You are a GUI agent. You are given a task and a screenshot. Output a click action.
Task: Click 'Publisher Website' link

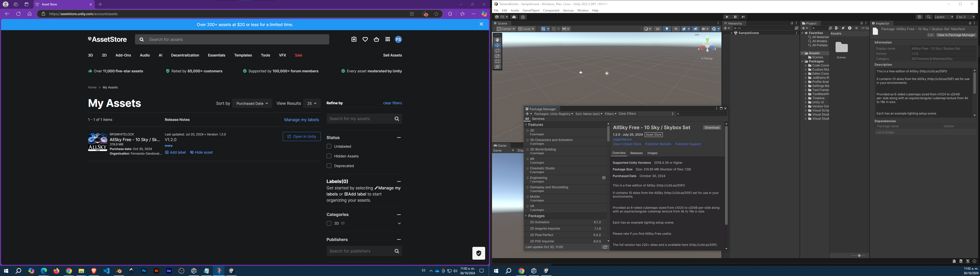pyautogui.click(x=658, y=144)
